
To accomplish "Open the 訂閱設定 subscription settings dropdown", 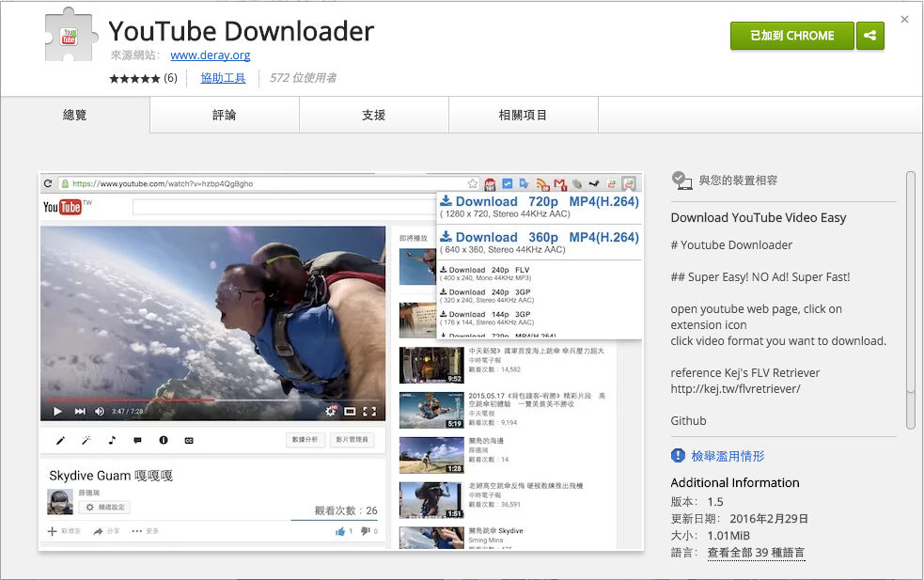I will click(103, 507).
